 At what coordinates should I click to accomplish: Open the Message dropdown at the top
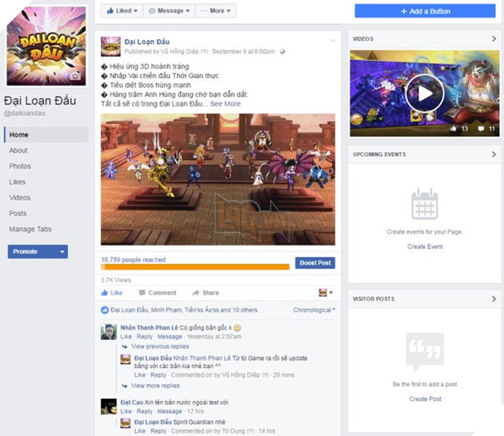point(170,10)
